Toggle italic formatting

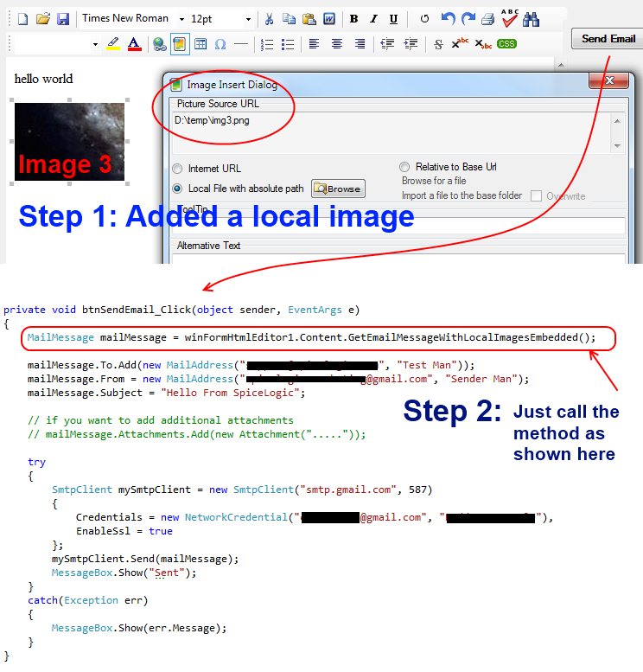[x=374, y=19]
